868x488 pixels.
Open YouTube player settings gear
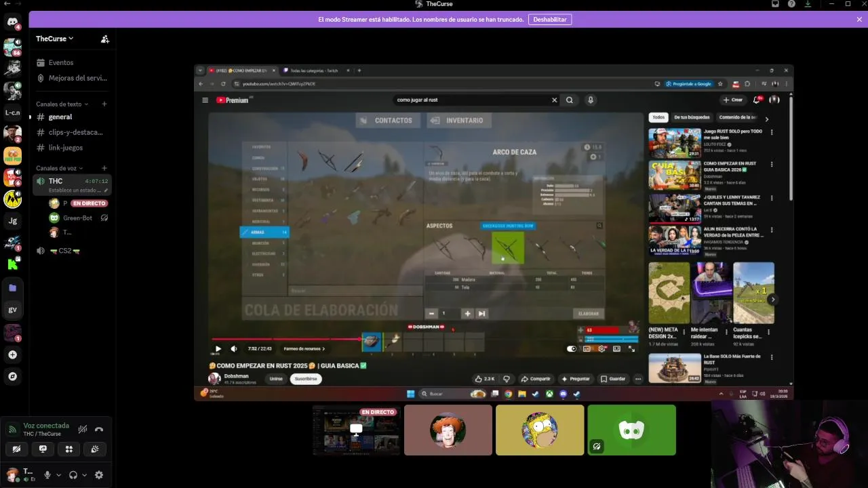[601, 349]
